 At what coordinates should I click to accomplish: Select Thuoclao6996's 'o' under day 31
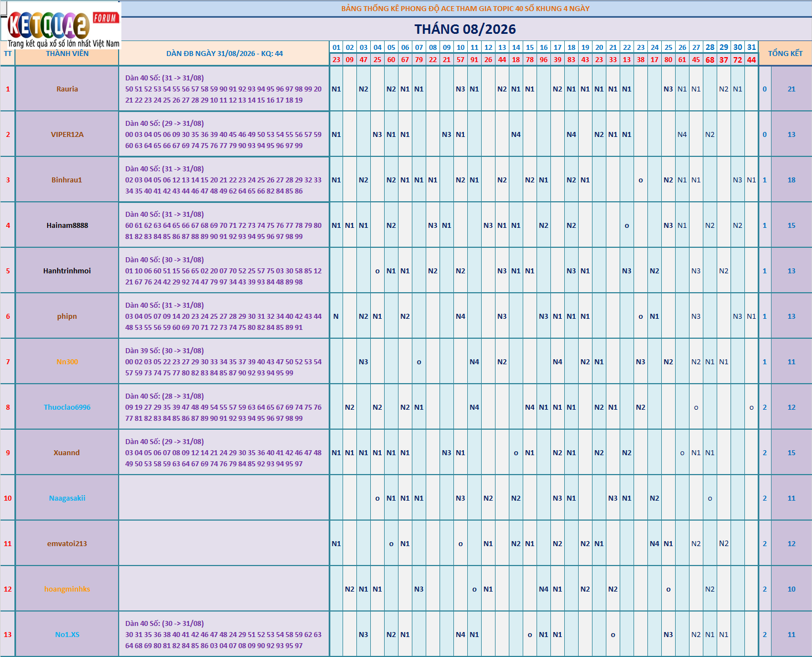pyautogui.click(x=752, y=408)
